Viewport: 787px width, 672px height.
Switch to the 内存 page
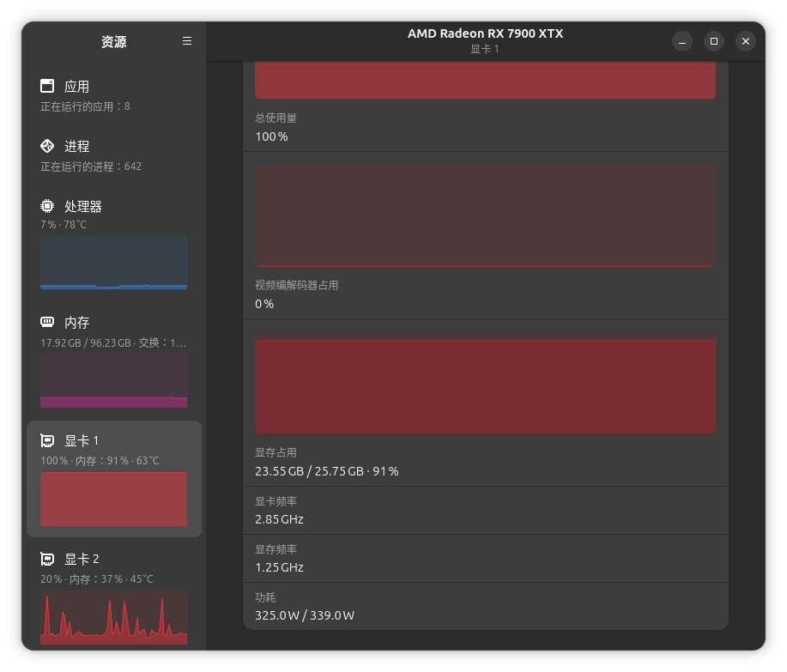point(114,362)
